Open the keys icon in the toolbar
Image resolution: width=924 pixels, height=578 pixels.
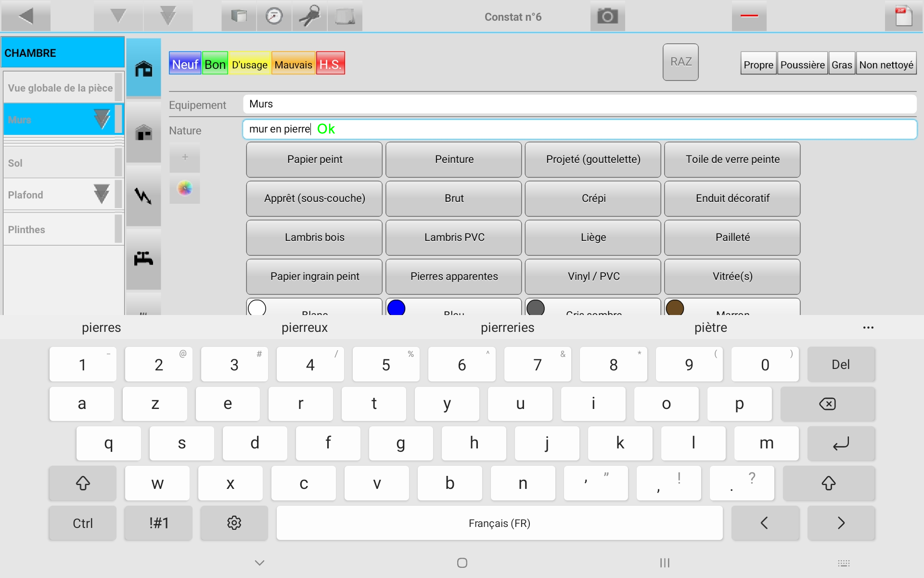[x=308, y=15]
